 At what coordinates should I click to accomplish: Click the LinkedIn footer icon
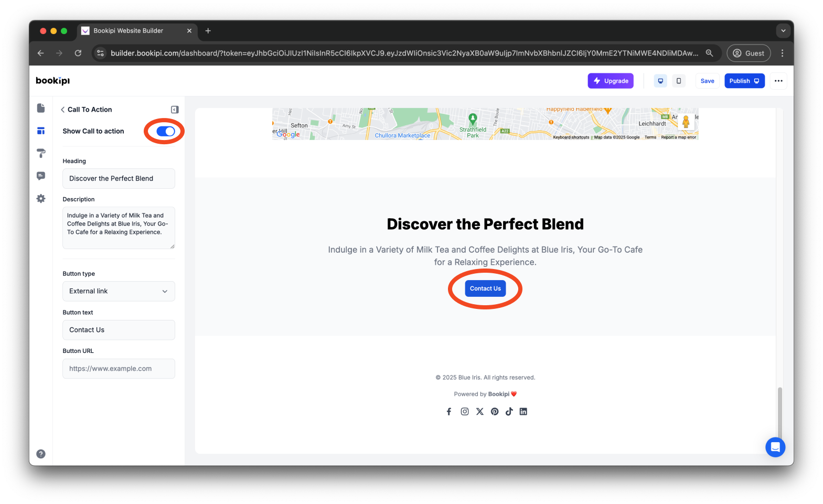click(x=523, y=412)
